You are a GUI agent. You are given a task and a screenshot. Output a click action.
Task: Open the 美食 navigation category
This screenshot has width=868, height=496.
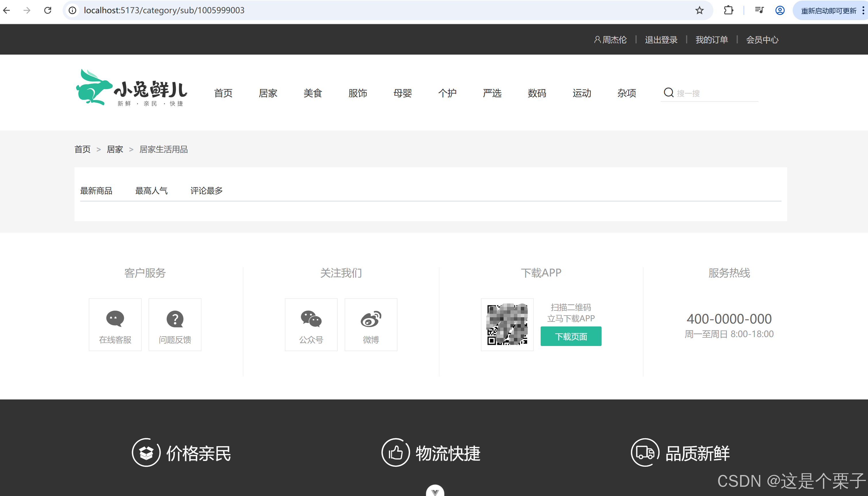pos(312,93)
